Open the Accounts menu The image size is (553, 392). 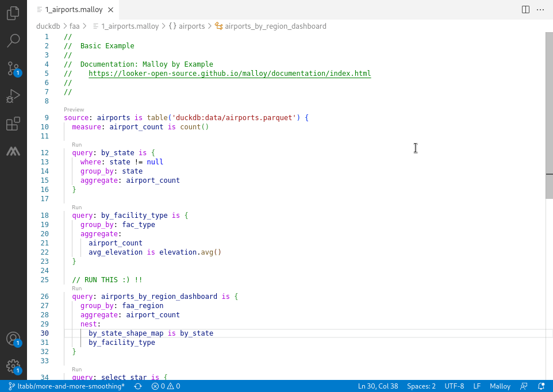coord(14,340)
